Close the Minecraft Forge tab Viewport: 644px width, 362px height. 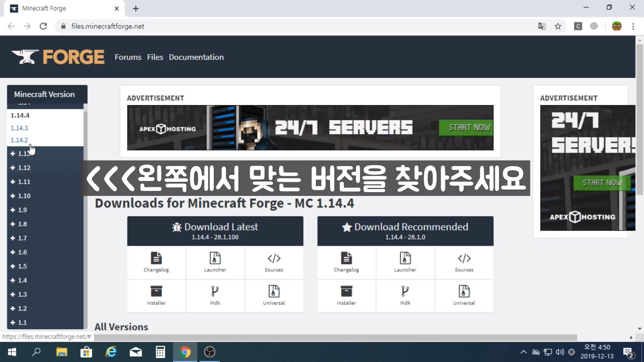click(x=117, y=9)
